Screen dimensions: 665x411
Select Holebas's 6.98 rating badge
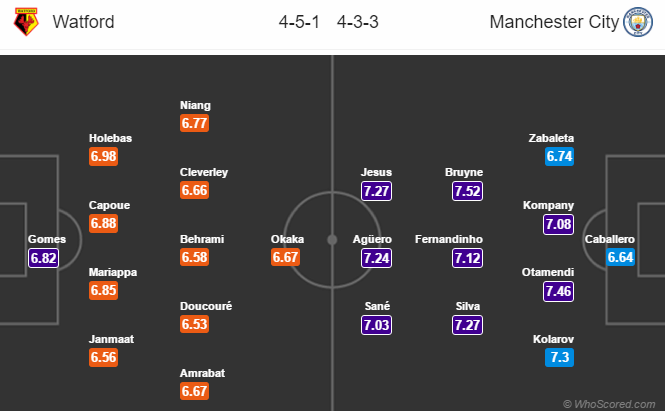pyautogui.click(x=104, y=156)
